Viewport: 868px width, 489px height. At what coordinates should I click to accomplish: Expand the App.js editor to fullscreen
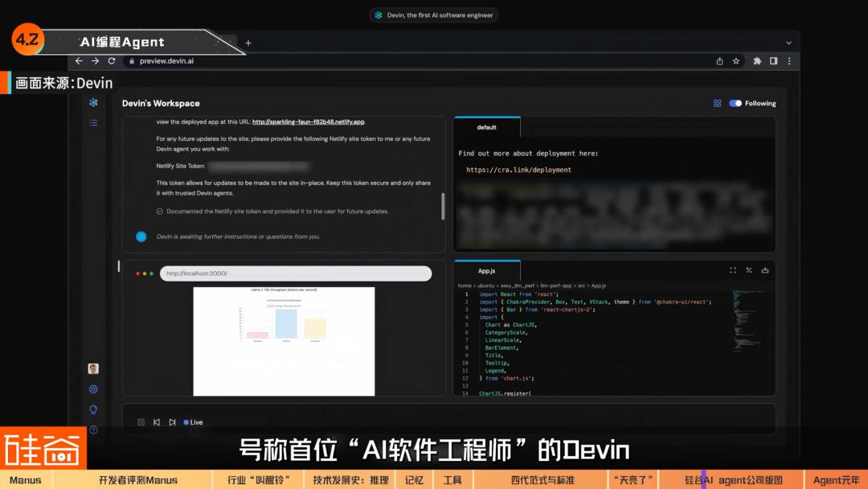click(732, 270)
